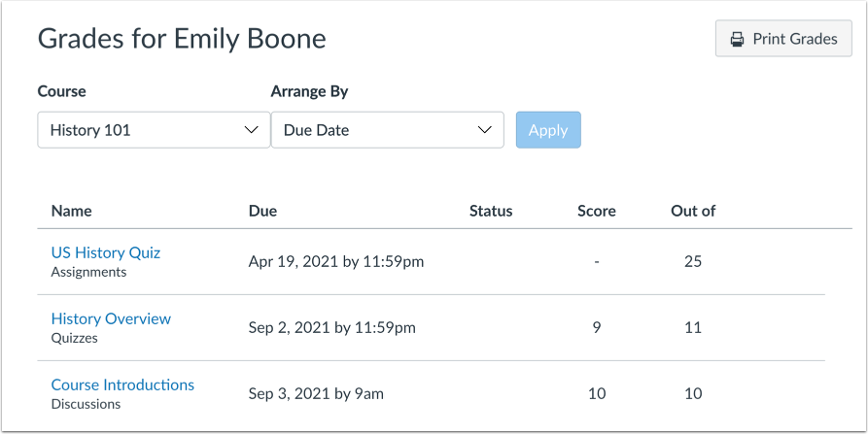Click the Out of column header
868x434 pixels.
pyautogui.click(x=693, y=211)
